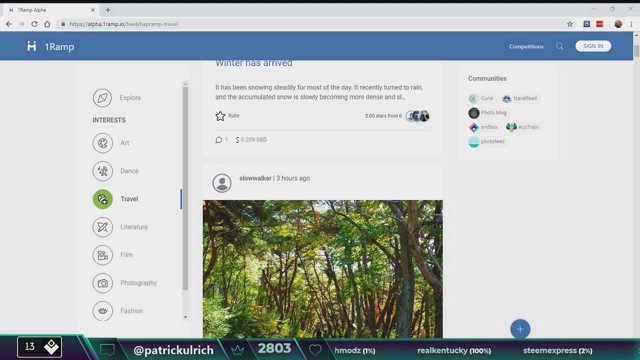
Task: Select the green Travel interest icon
Action: click(102, 199)
